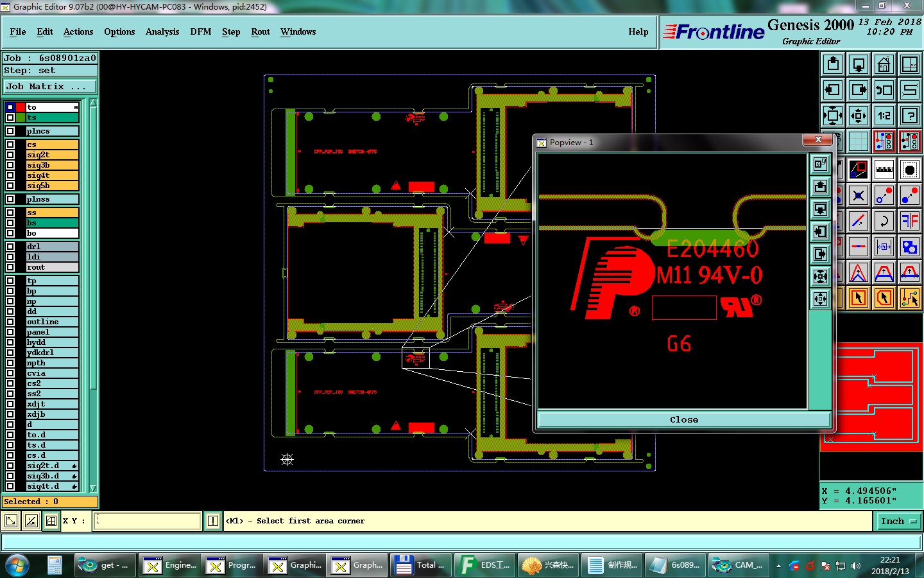Click the crosshair grid icon beside X Y

click(51, 521)
